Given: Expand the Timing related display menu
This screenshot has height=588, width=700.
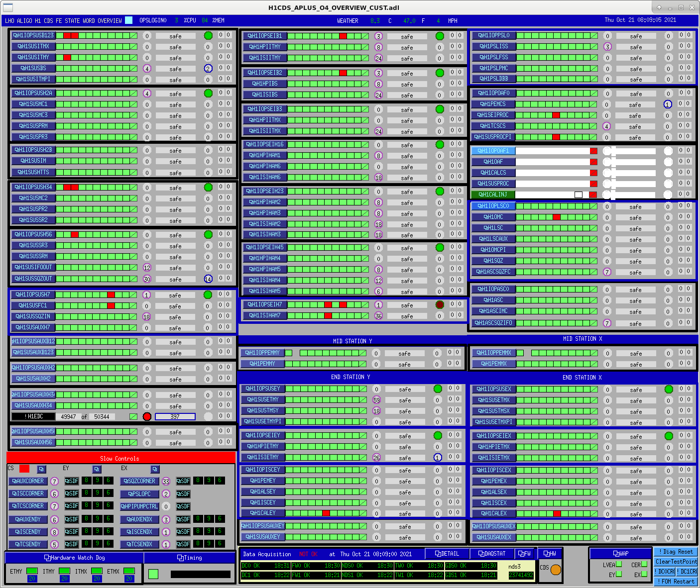Looking at the screenshot, I should [x=190, y=558].
